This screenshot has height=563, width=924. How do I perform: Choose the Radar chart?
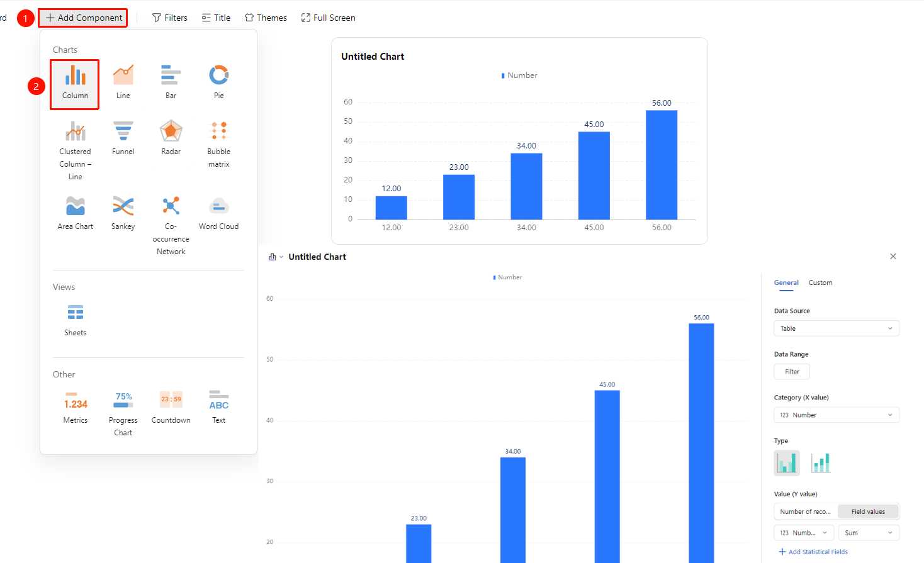[x=171, y=138]
